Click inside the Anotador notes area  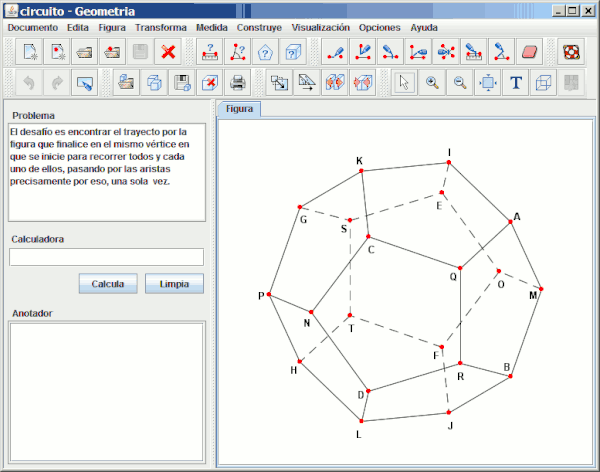click(x=106, y=390)
